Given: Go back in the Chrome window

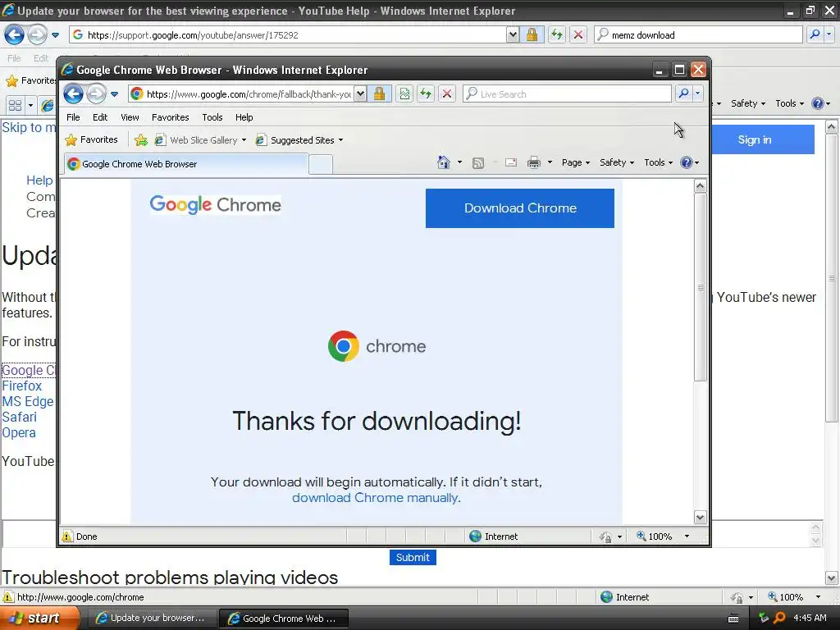Looking at the screenshot, I should (73, 94).
